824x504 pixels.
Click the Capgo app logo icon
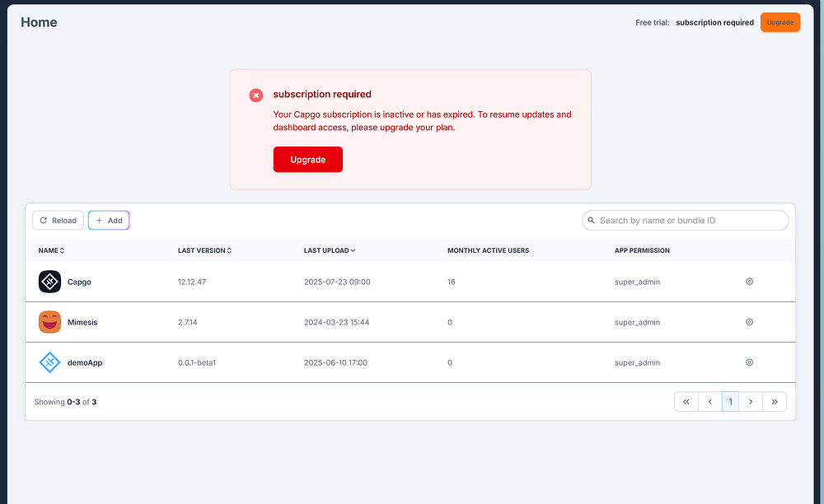tap(49, 282)
